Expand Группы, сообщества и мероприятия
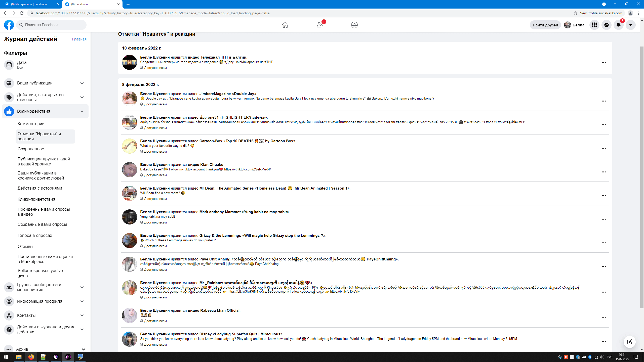This screenshot has height=362, width=644. tap(45, 287)
